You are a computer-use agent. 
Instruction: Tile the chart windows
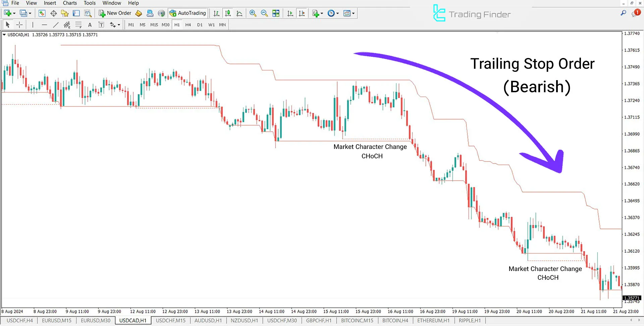276,13
